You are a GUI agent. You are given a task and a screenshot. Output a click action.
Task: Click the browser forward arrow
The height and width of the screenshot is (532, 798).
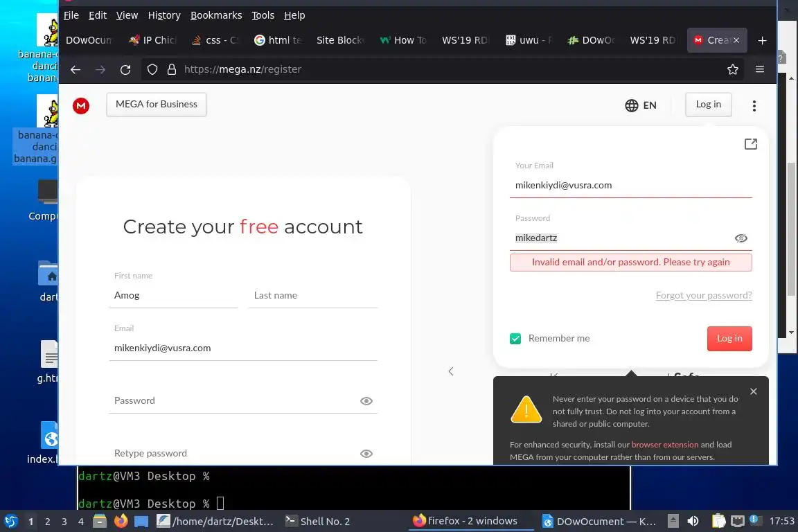pos(100,70)
